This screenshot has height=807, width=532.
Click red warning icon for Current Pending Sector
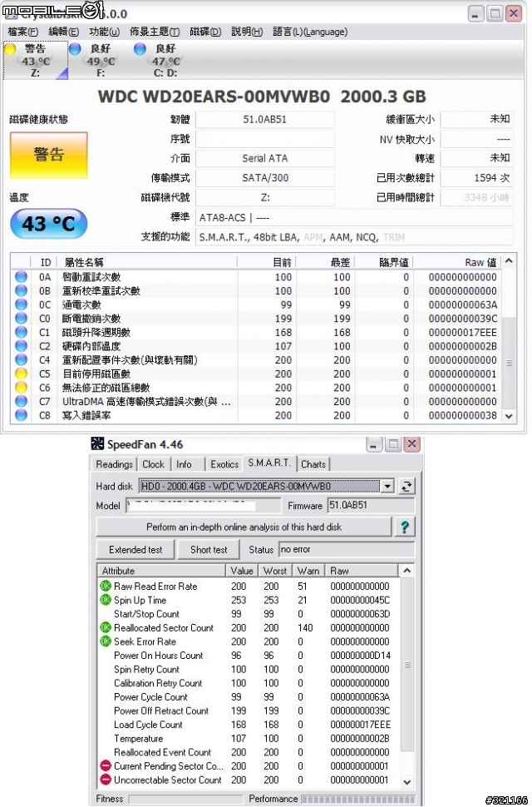point(106,766)
